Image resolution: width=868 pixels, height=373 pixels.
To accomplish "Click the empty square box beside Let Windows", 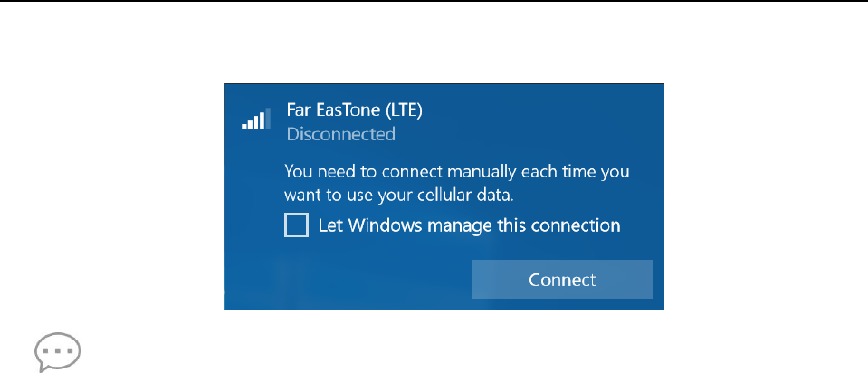I will 296,225.
